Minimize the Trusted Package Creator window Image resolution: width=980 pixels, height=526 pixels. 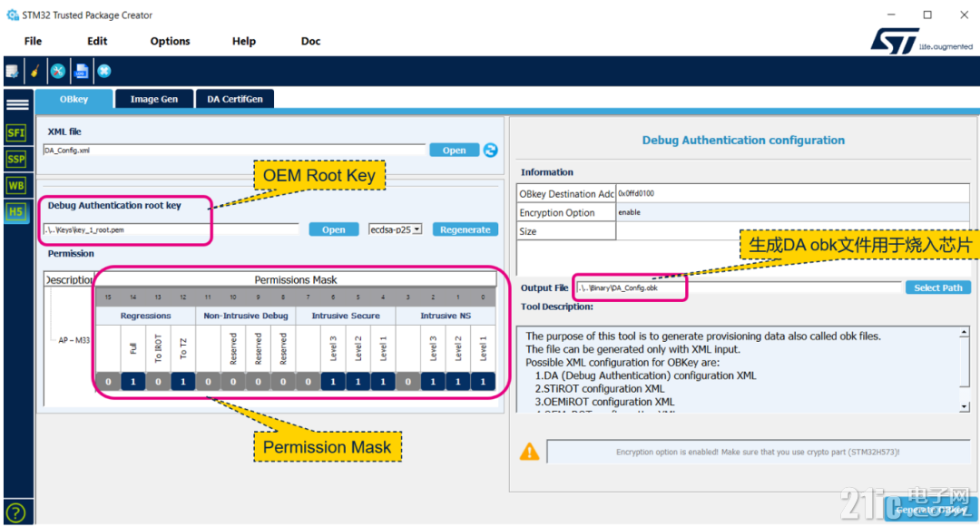pyautogui.click(x=891, y=15)
